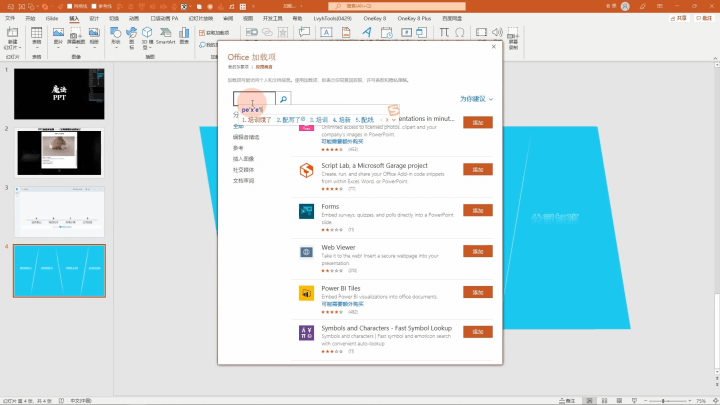Add the Forms add-in
Viewport: 720px width, 405px height.
pos(478,210)
